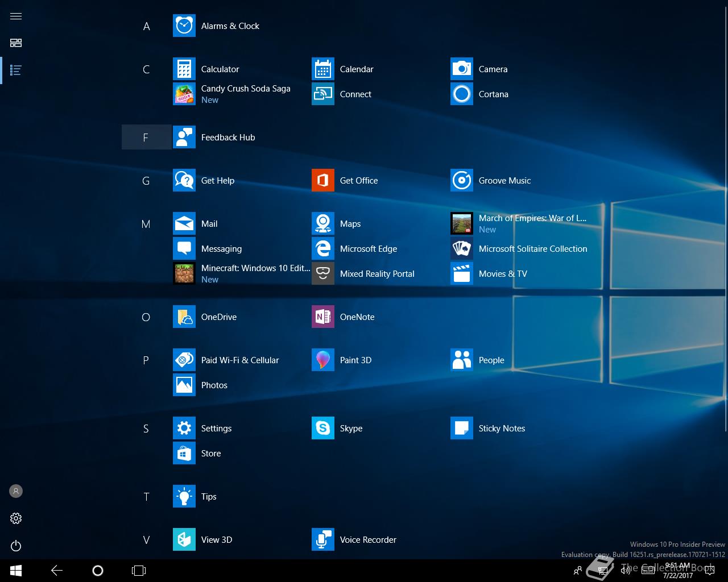Click the Windows Start button
This screenshot has width=728, height=582.
tap(16, 571)
